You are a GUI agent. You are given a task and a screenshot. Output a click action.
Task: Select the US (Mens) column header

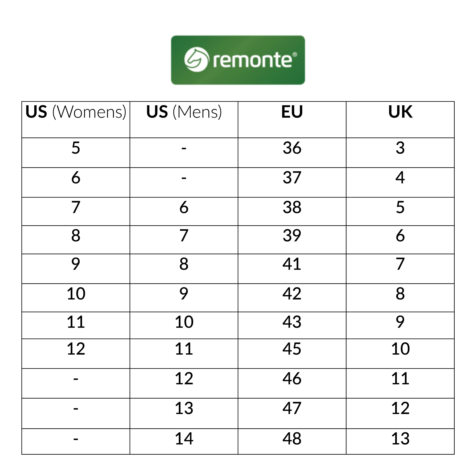pyautogui.click(x=184, y=112)
